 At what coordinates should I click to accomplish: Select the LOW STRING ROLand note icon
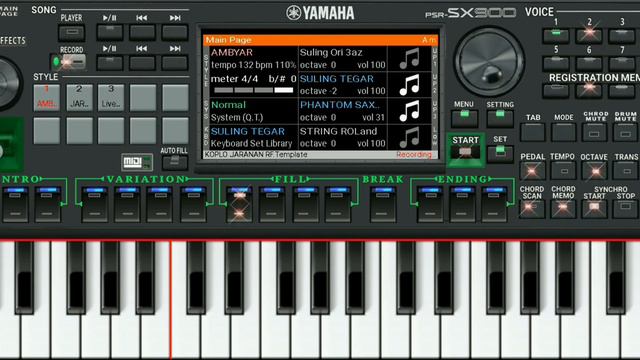tap(409, 137)
